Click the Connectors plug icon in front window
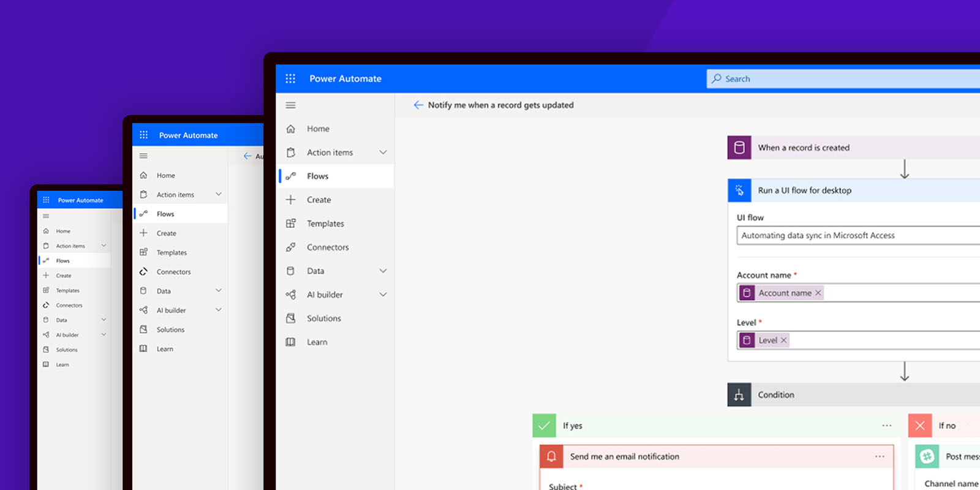The height and width of the screenshot is (490, 980). 291,247
